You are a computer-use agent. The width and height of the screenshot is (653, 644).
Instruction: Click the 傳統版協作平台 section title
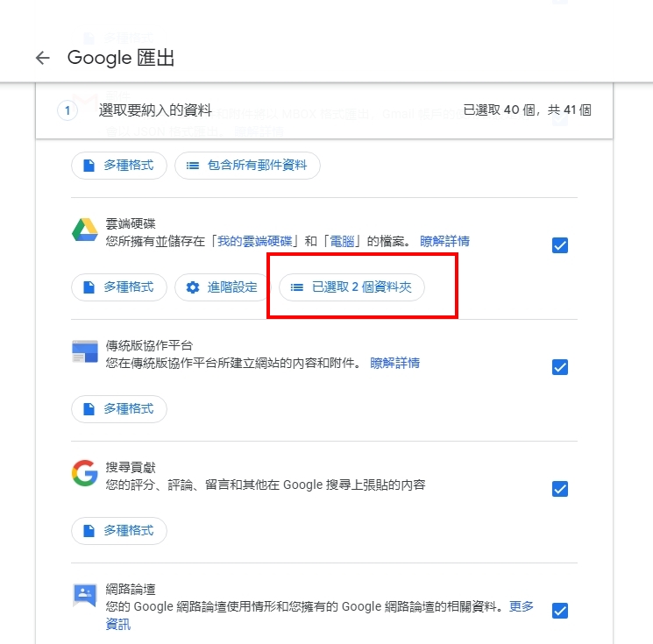[x=149, y=345]
